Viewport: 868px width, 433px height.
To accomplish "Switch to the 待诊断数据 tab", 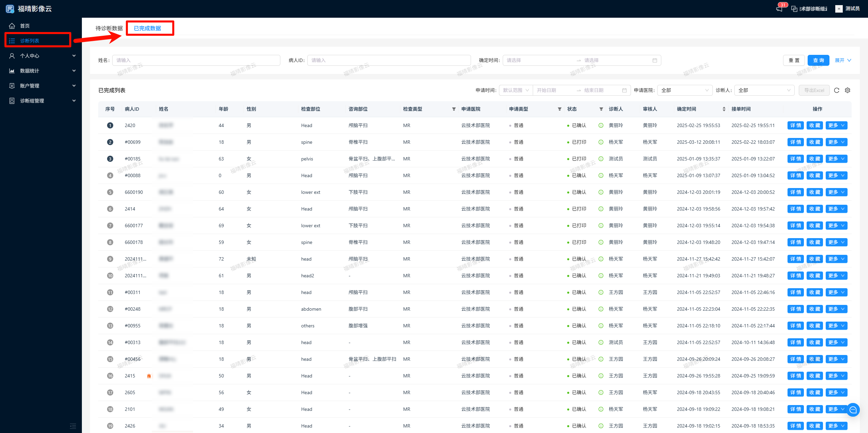I will pyautogui.click(x=109, y=28).
